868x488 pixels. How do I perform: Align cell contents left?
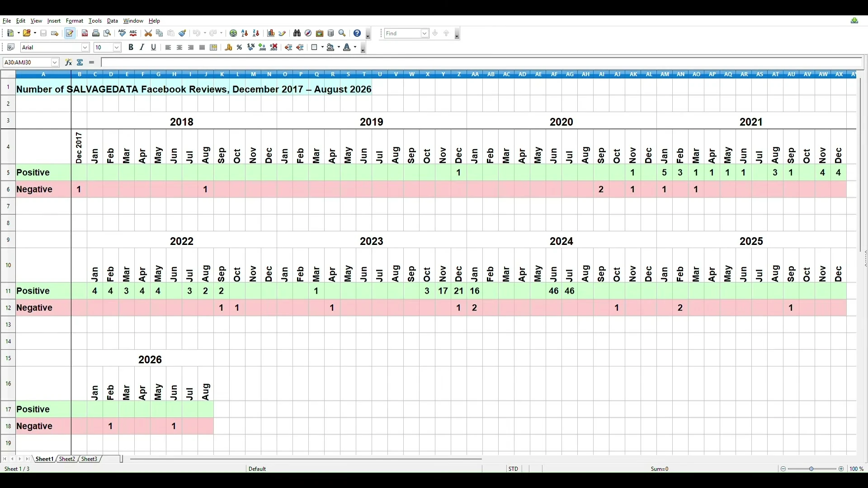click(x=168, y=47)
